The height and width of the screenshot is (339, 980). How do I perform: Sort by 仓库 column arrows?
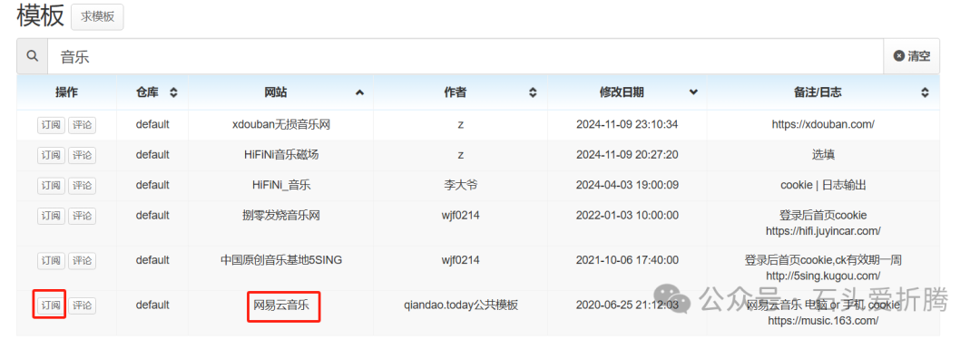coord(173,92)
